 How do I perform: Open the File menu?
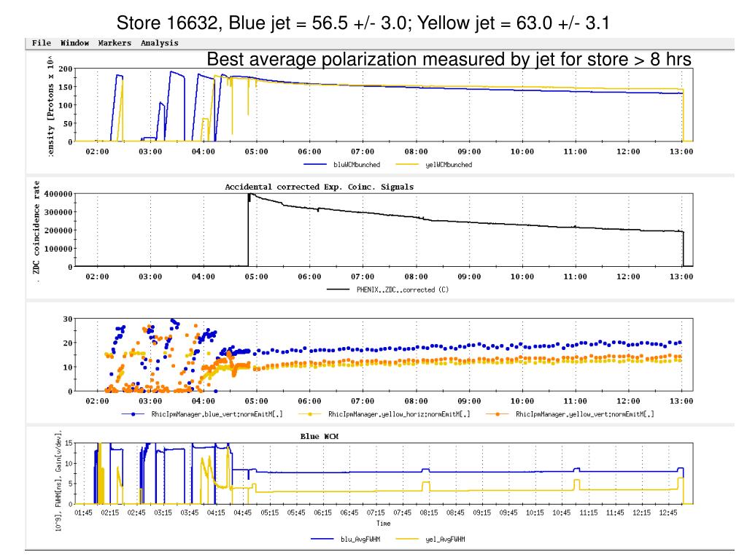coord(42,43)
